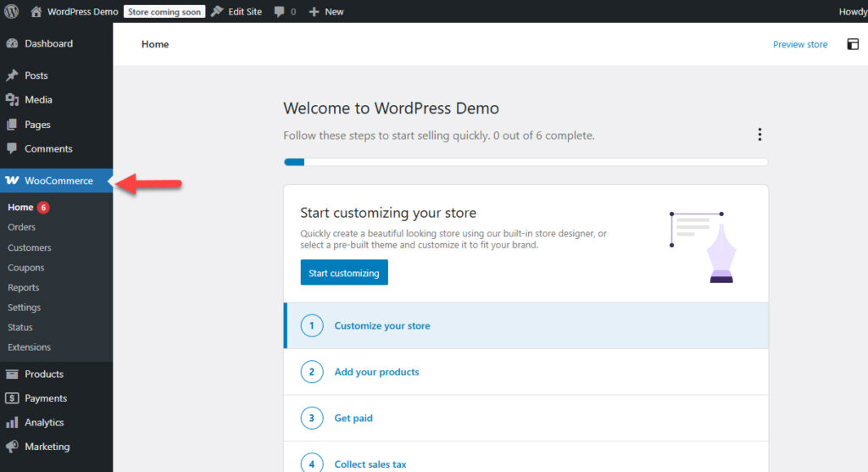Click the setup progress bar
This screenshot has width=868, height=472.
[526, 162]
